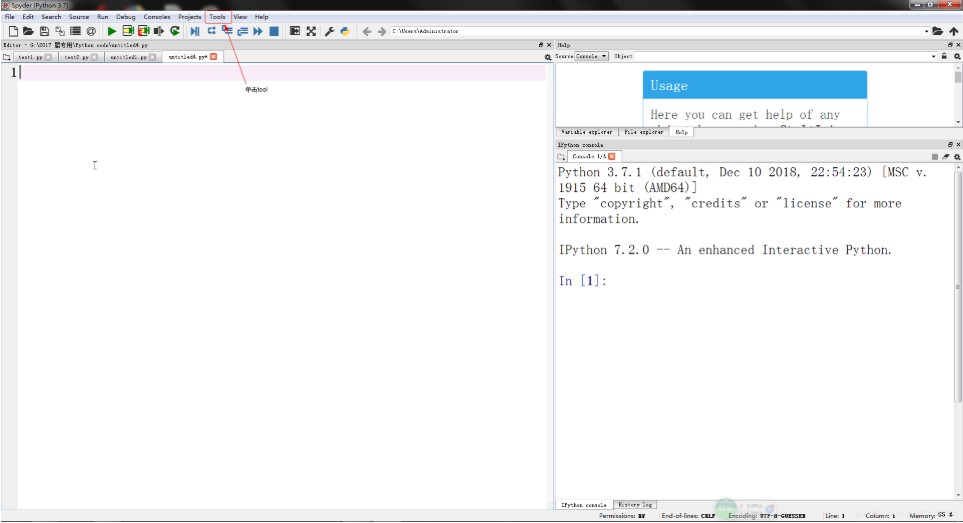Image resolution: width=963 pixels, height=523 pixels.
Task: Open IPython console options gear
Action: [957, 157]
